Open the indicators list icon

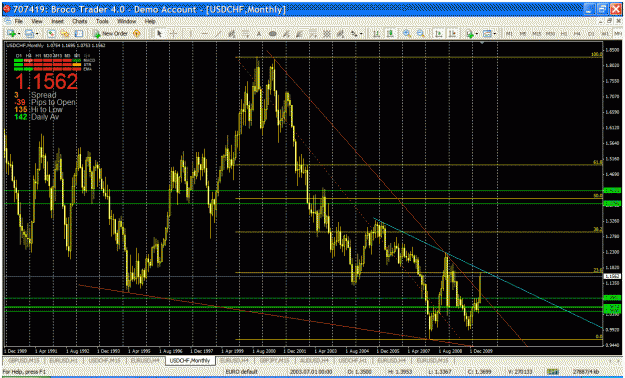point(470,34)
